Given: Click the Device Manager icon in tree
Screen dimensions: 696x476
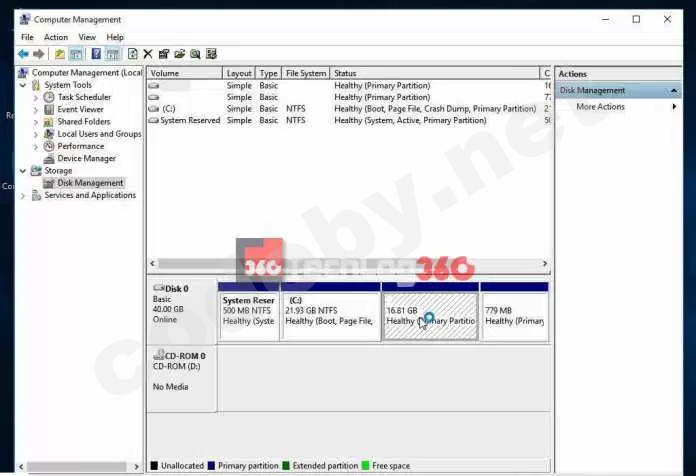Looking at the screenshot, I should [49, 159].
